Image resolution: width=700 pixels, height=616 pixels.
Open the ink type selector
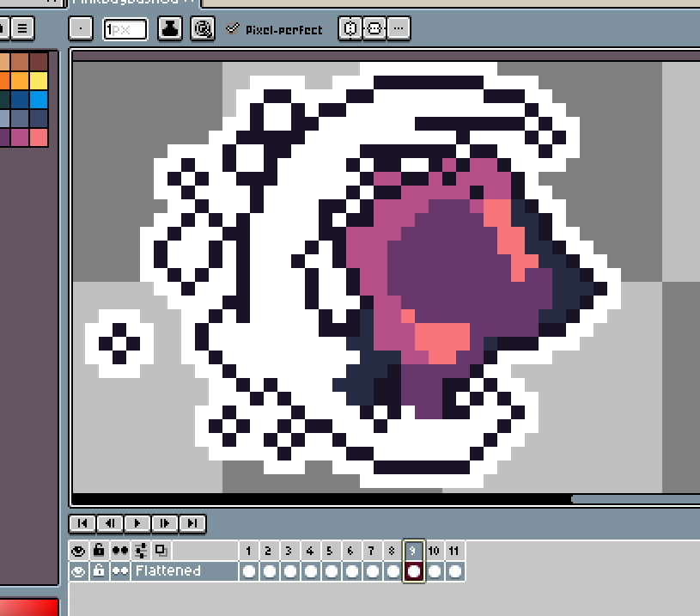point(170,28)
